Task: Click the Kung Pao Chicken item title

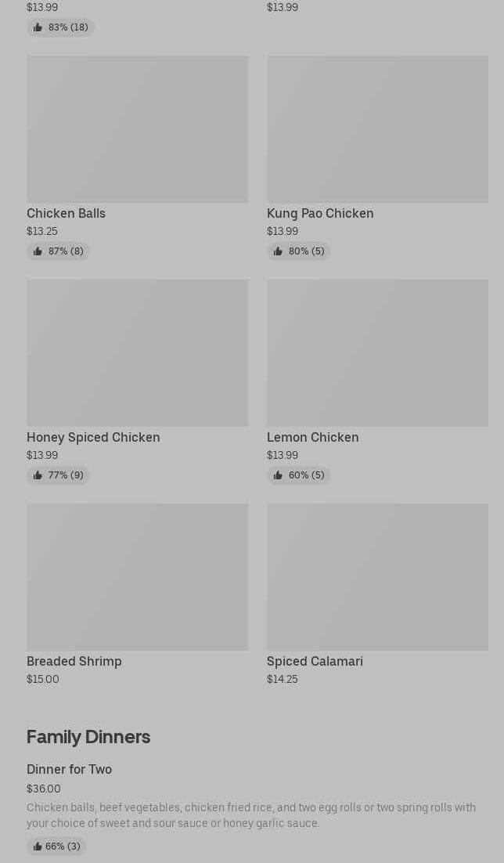Action: (320, 213)
